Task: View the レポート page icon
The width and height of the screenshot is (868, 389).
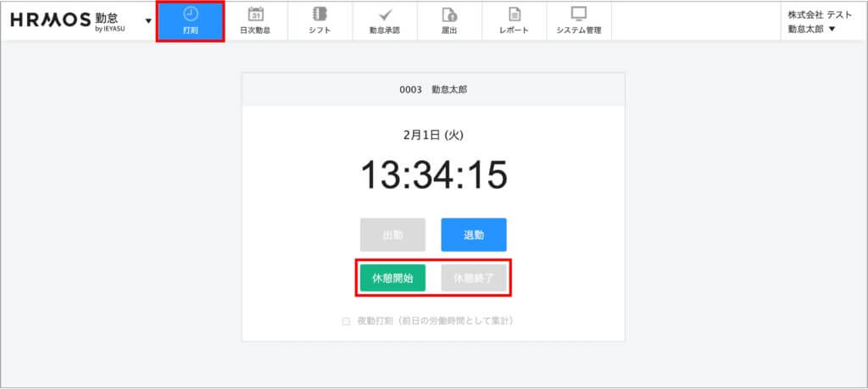Action: point(514,14)
